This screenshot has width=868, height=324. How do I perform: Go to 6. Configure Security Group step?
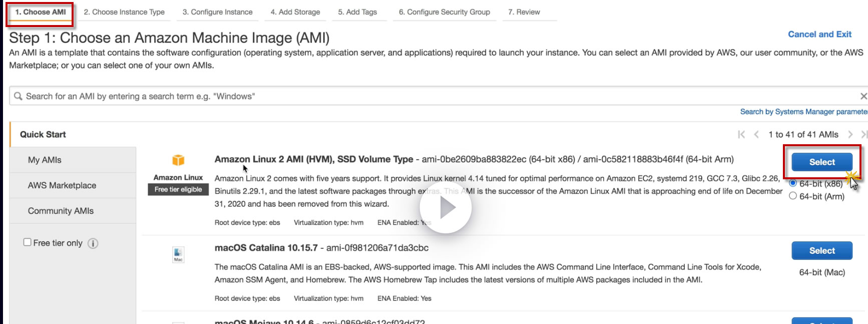point(445,12)
